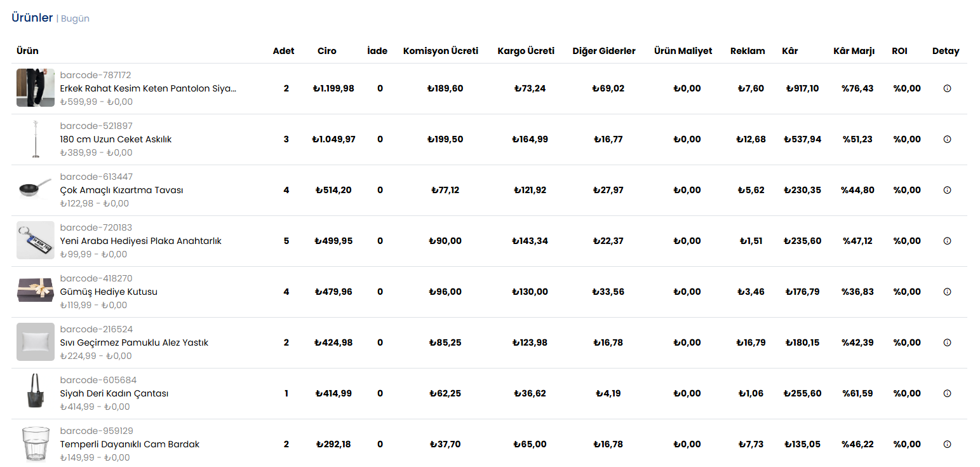The width and height of the screenshot is (980, 467).
Task: Click the silver gift box thumbnail
Action: [36, 291]
